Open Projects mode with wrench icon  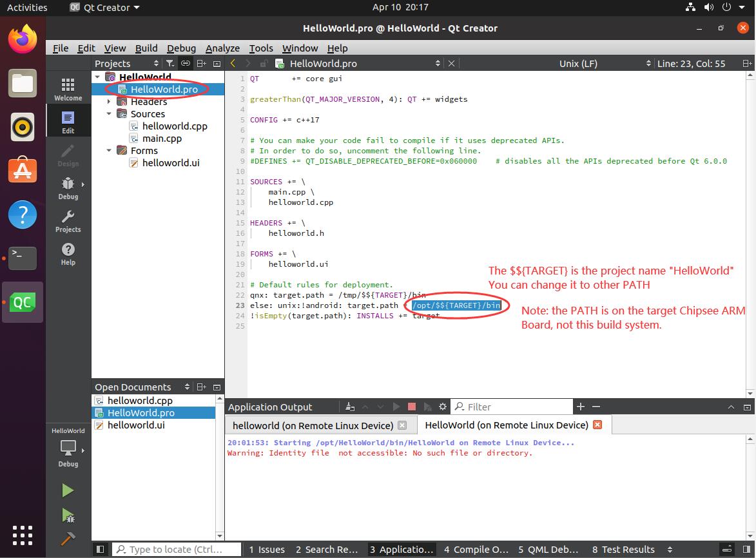tap(68, 221)
